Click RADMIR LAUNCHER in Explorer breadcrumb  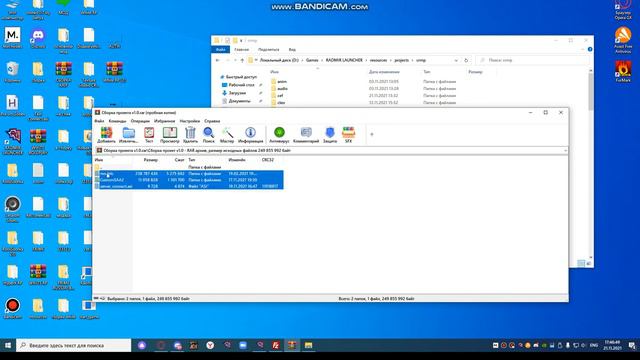344,60
